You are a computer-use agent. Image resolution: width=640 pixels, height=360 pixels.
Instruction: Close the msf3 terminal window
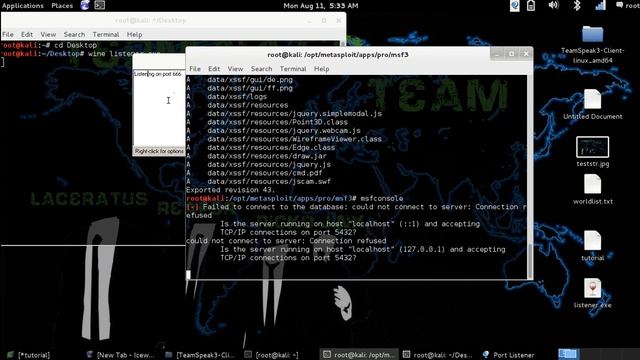click(526, 54)
